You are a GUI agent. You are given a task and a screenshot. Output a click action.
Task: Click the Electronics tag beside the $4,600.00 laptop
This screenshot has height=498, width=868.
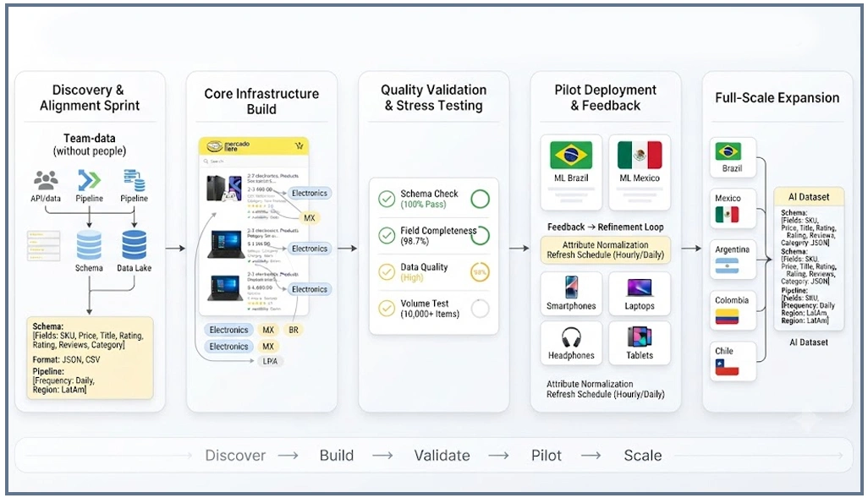point(310,289)
